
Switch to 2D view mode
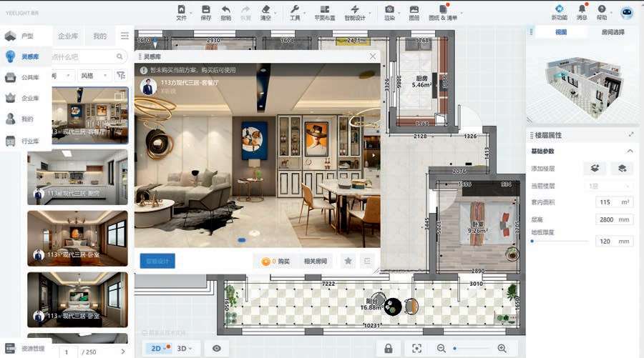(157, 348)
